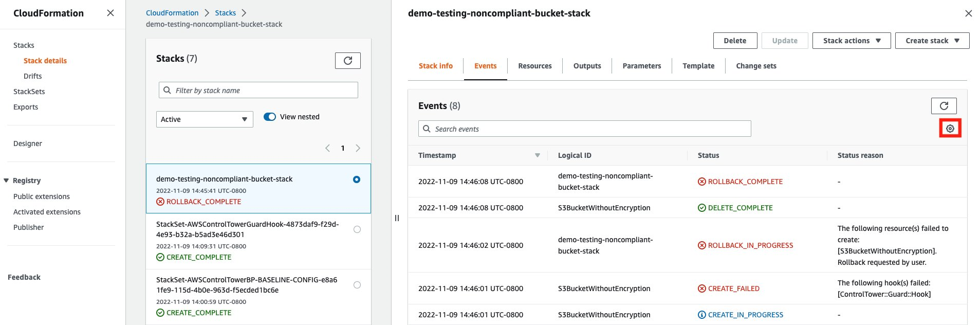The width and height of the screenshot is (980, 325).
Task: Click the Logical ID column header
Action: tap(575, 155)
